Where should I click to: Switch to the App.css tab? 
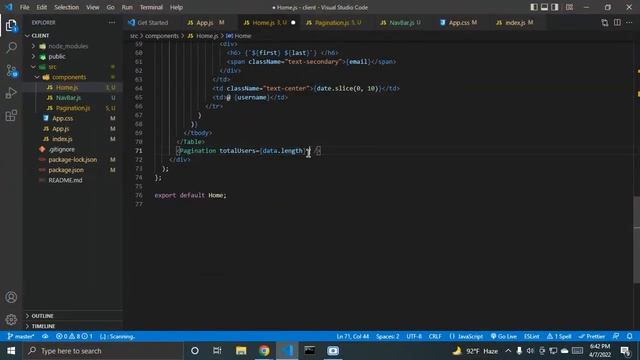pos(459,22)
